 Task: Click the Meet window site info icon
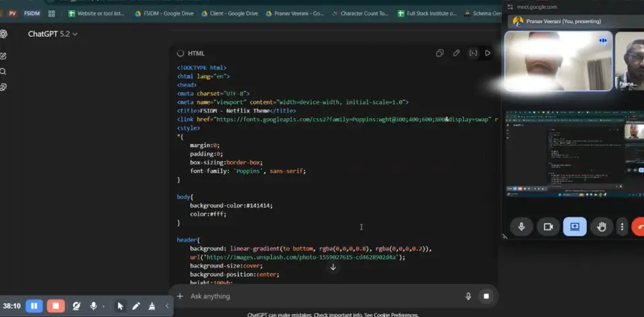(511, 7)
